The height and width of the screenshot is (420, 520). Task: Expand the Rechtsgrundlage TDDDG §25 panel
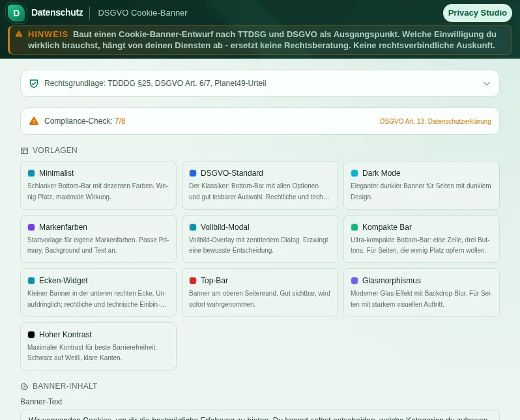[x=259, y=83]
